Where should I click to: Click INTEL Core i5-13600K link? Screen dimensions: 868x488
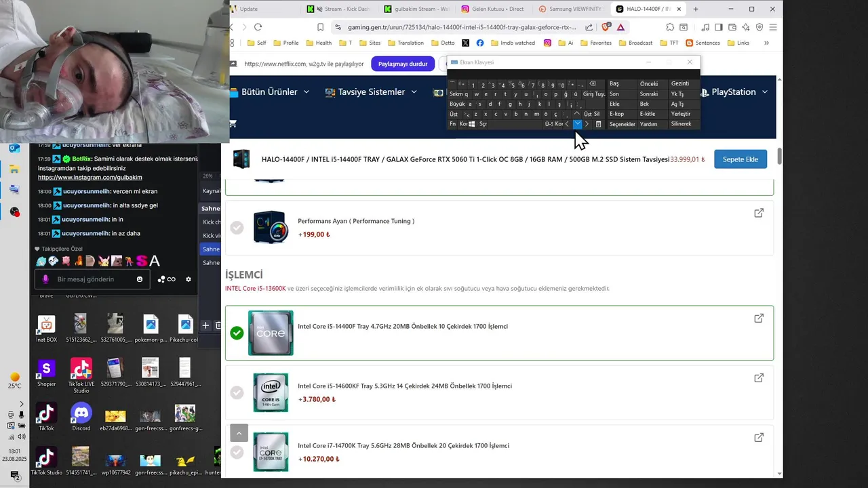click(256, 289)
